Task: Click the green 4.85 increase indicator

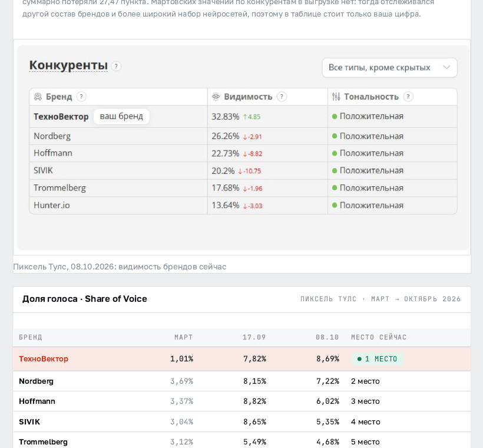Action: click(x=252, y=117)
